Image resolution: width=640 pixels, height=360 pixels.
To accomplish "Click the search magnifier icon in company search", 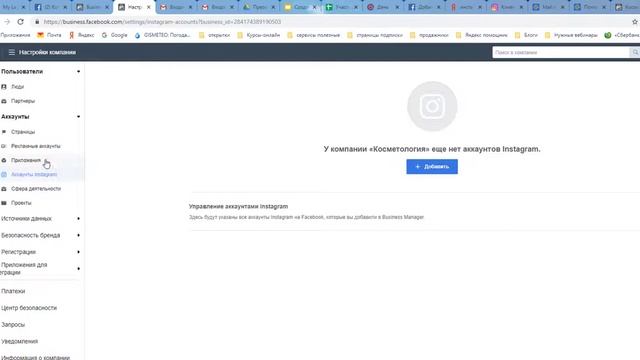I will click(x=635, y=52).
